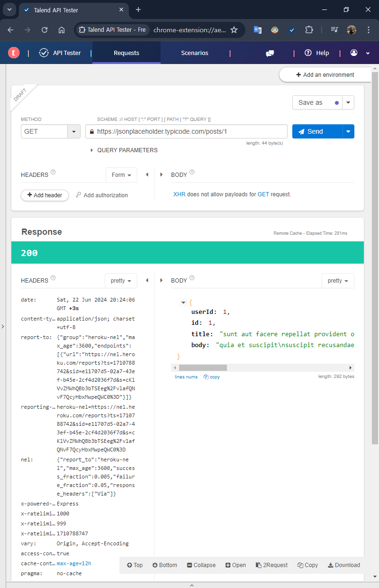Click the Talend logo icon
379x588 pixels.
[14, 53]
